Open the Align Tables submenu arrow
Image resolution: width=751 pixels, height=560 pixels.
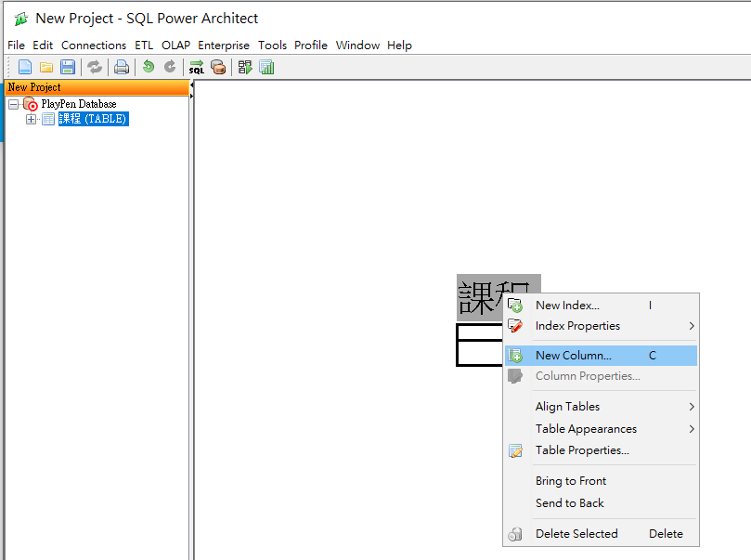[x=692, y=407]
